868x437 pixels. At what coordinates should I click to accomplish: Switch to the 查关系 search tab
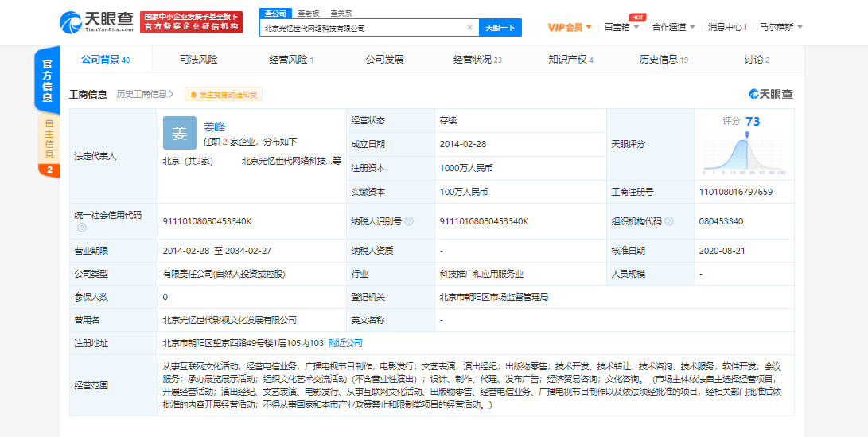click(x=341, y=14)
